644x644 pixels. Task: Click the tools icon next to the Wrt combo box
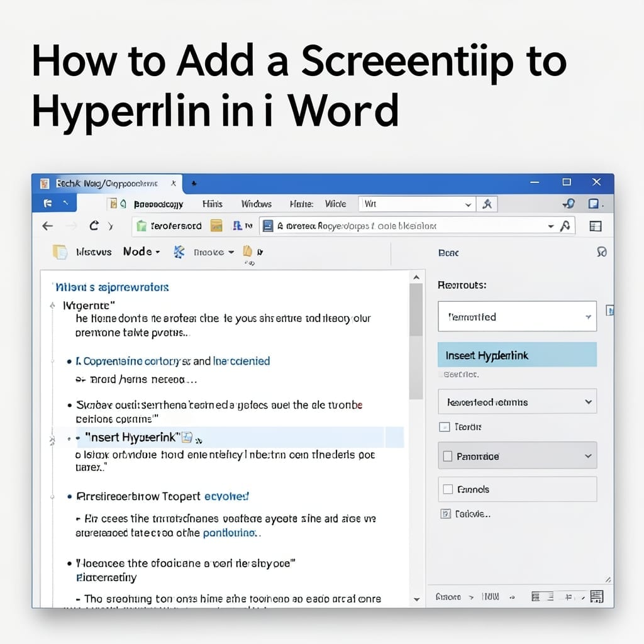[487, 204]
